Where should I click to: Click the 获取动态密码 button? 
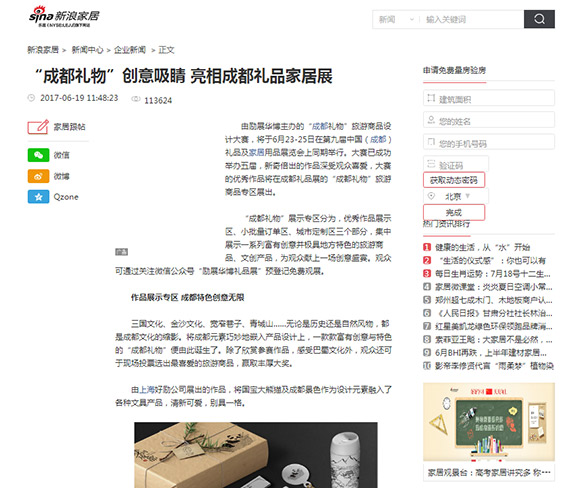point(454,180)
